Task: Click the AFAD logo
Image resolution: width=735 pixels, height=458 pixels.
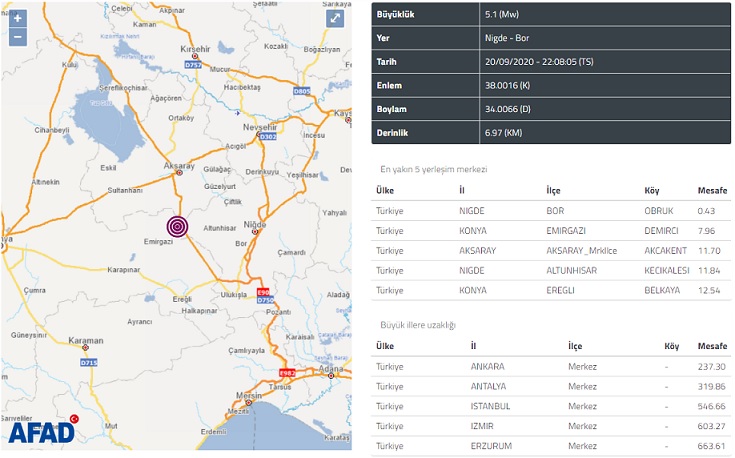Action: tap(42, 432)
